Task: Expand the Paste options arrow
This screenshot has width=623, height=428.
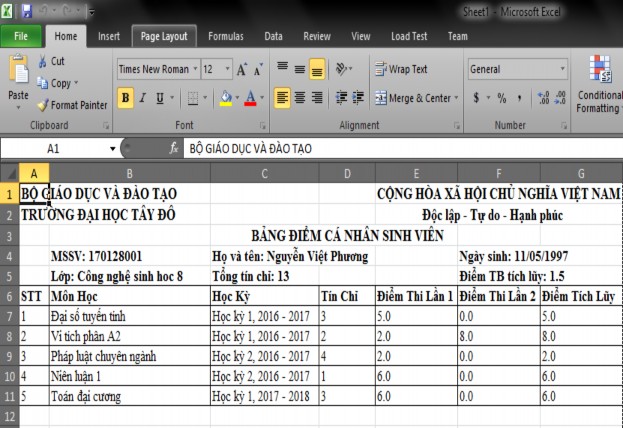Action: (x=18, y=107)
